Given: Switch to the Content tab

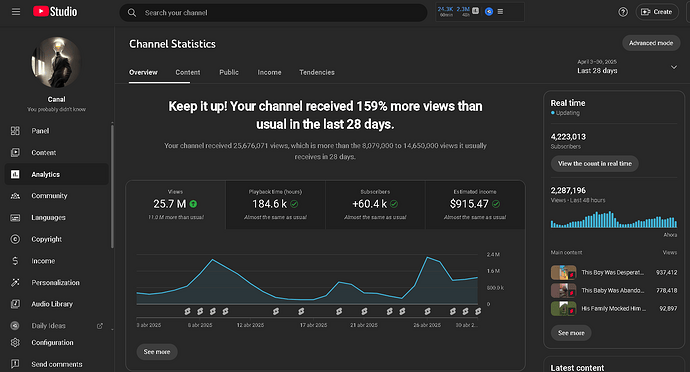Looking at the screenshot, I should coord(187,72).
